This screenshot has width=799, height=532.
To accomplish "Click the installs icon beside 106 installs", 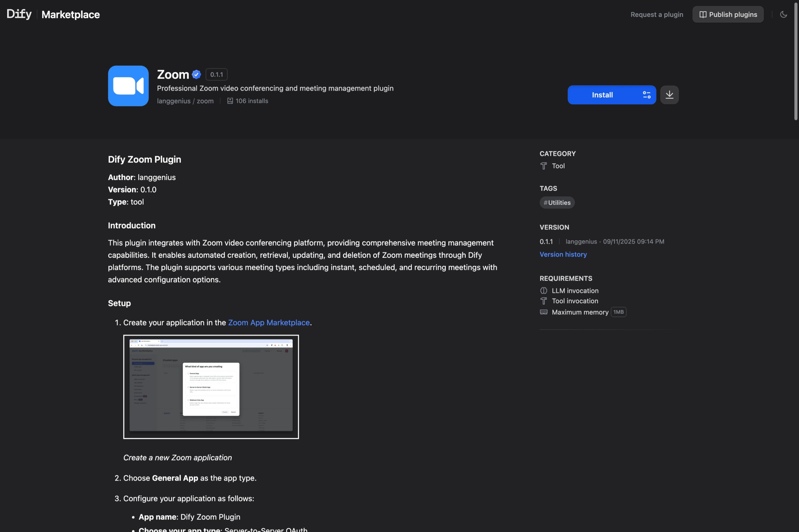I will [x=230, y=100].
